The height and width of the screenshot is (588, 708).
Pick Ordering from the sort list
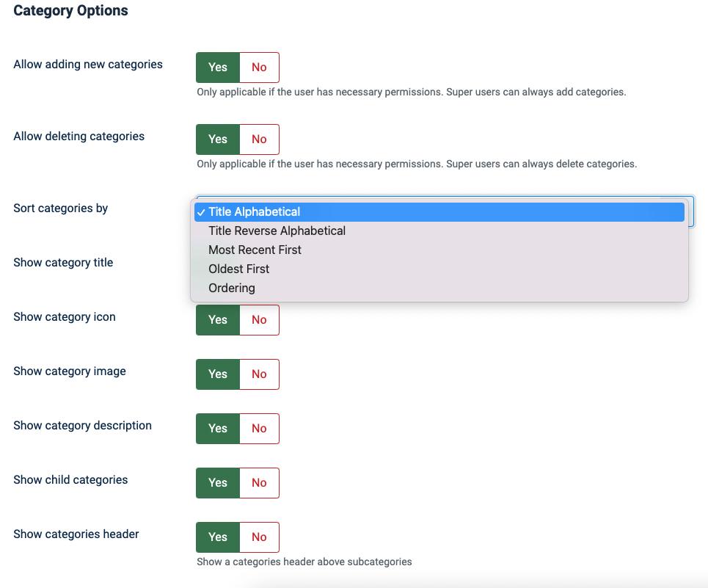439,288
